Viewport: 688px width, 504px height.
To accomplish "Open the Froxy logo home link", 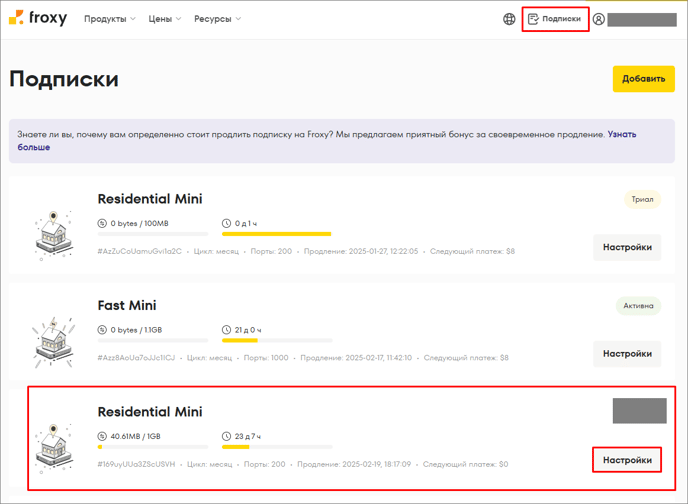I will click(38, 18).
